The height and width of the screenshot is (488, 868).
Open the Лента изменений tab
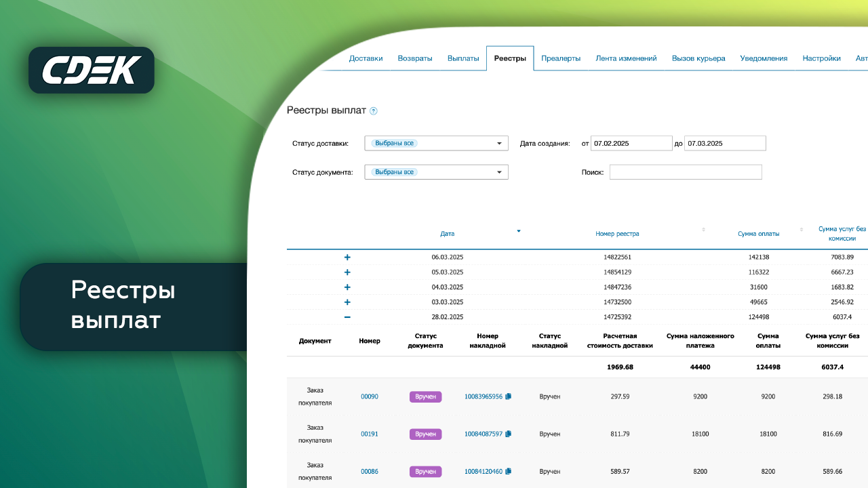coord(626,58)
